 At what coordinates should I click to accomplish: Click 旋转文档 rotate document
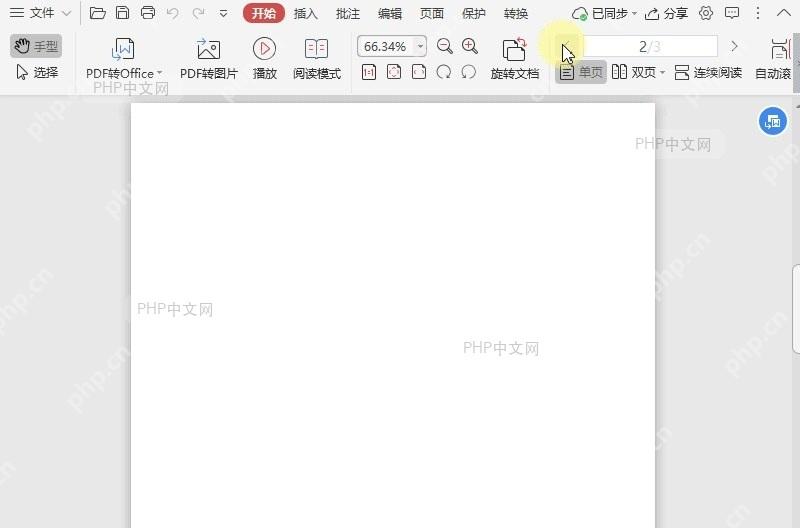click(x=515, y=59)
